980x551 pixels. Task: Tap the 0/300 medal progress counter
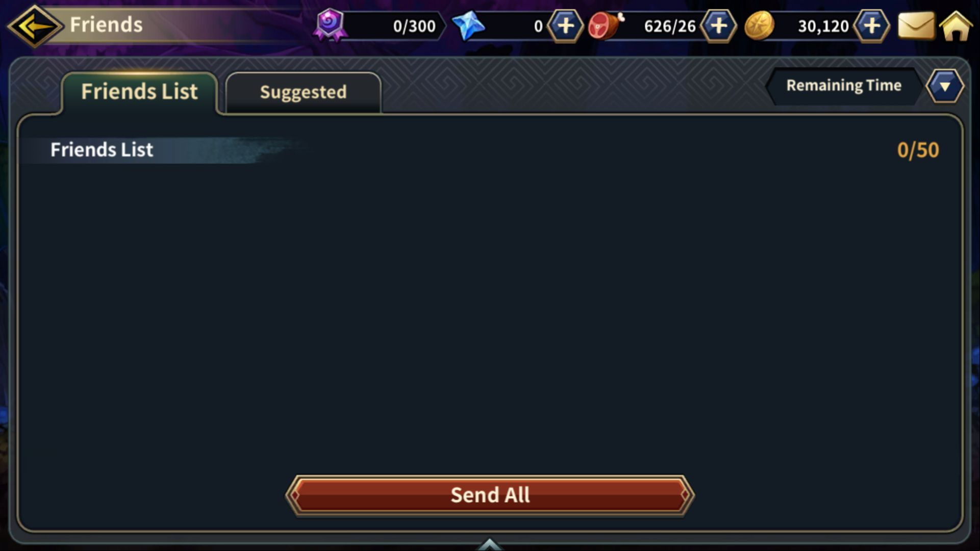414,26
